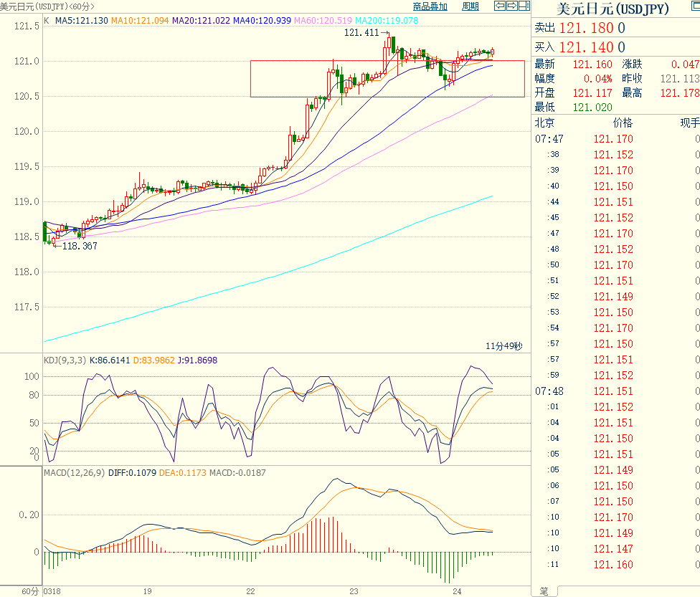Viewport: 700px width, 597px height.
Task: Select the 笔 tab below the tick list
Action: pos(544,591)
